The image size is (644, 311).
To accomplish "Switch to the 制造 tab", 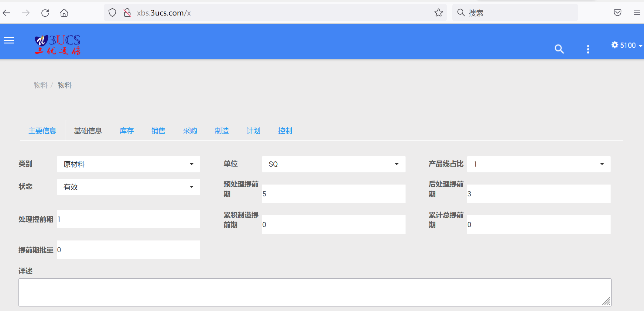I will coord(221,131).
